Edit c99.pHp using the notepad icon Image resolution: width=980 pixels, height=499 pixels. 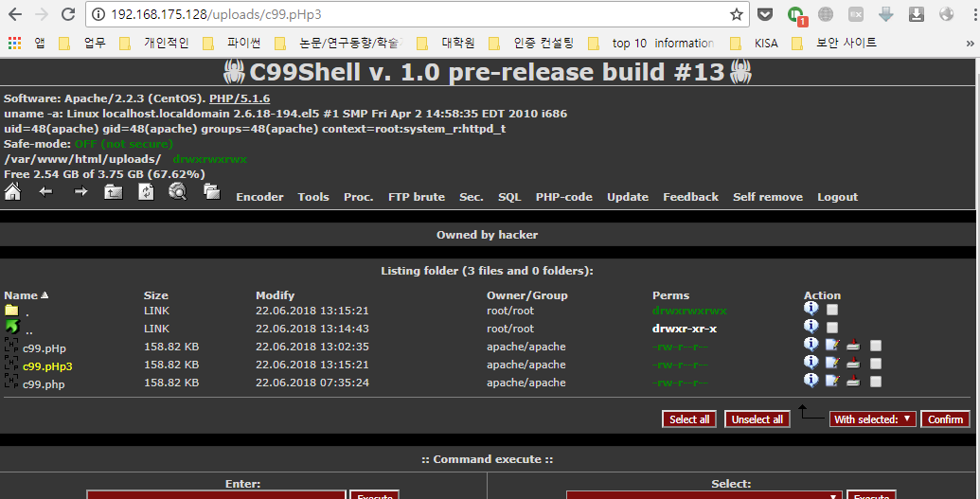[x=832, y=345]
